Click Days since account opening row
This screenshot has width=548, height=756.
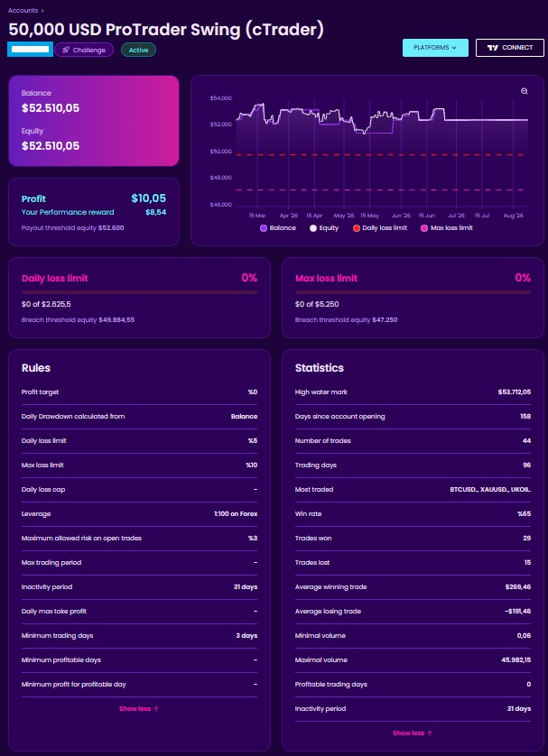click(413, 417)
